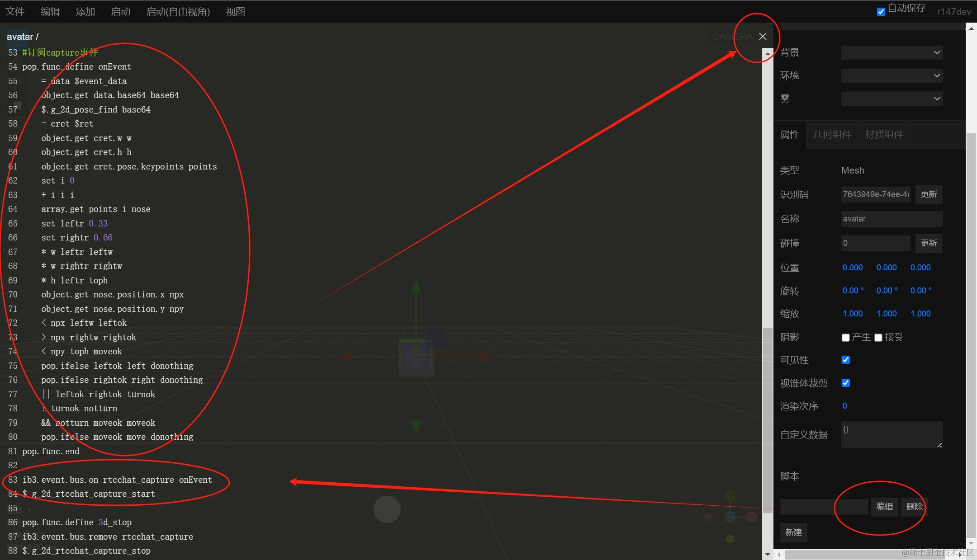Expand the 环境 environment dropdown

click(x=892, y=75)
